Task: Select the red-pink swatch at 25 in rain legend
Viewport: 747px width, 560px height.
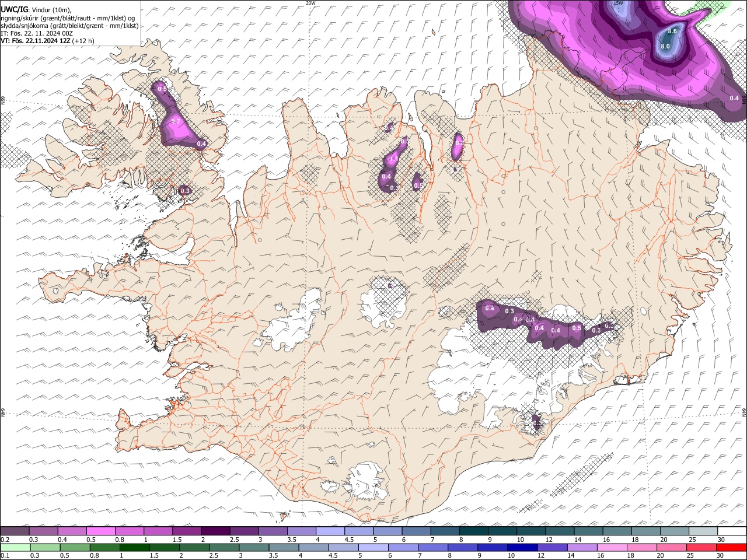Action: click(x=701, y=547)
